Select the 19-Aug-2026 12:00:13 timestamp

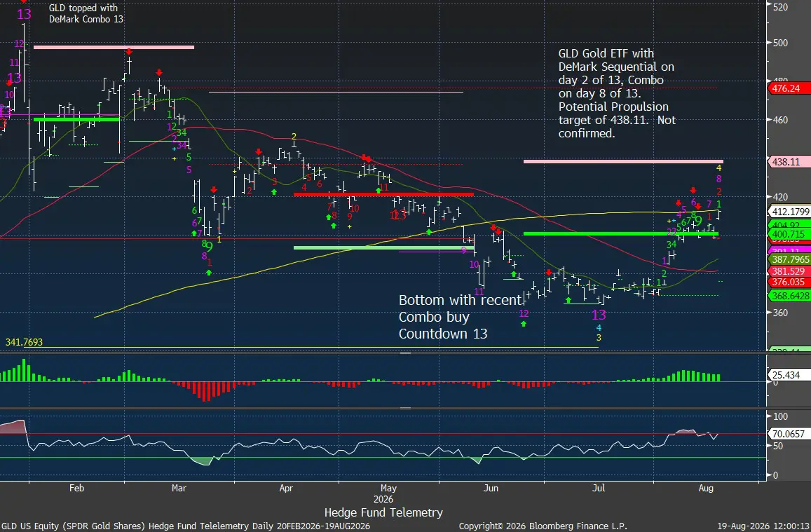[x=763, y=526]
